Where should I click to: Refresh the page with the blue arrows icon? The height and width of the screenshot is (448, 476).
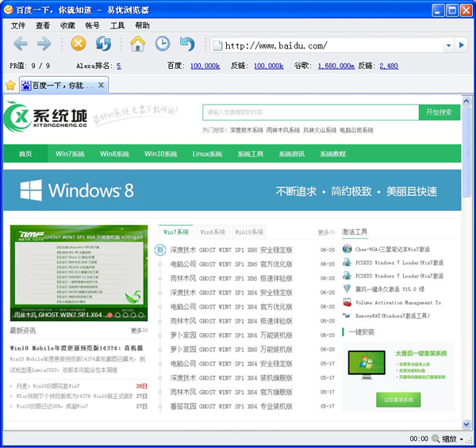[103, 44]
